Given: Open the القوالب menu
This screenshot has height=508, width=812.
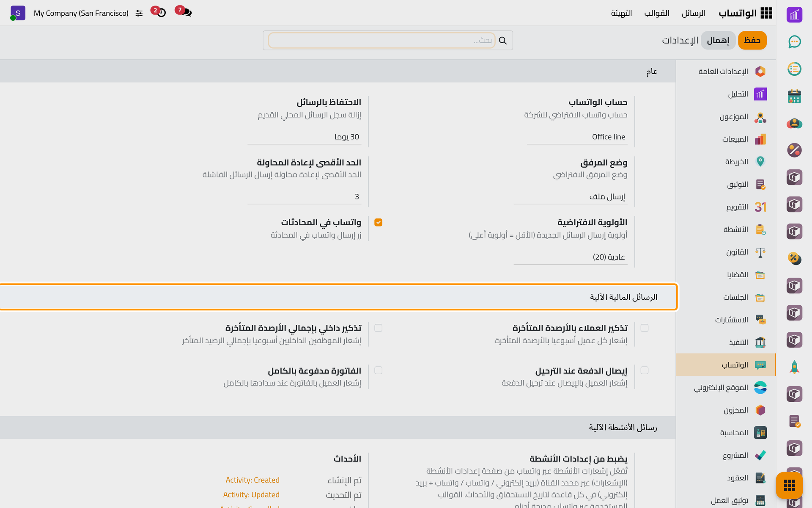Looking at the screenshot, I should (657, 13).
